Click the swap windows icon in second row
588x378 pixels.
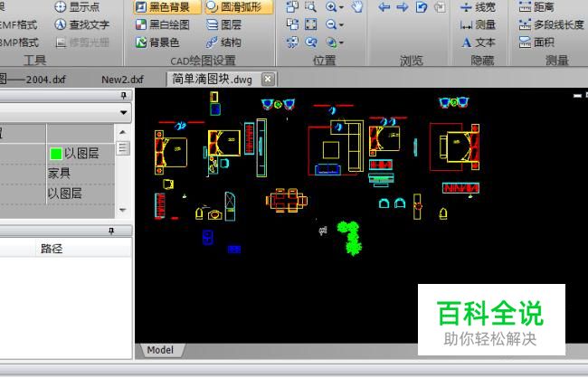tap(292, 24)
